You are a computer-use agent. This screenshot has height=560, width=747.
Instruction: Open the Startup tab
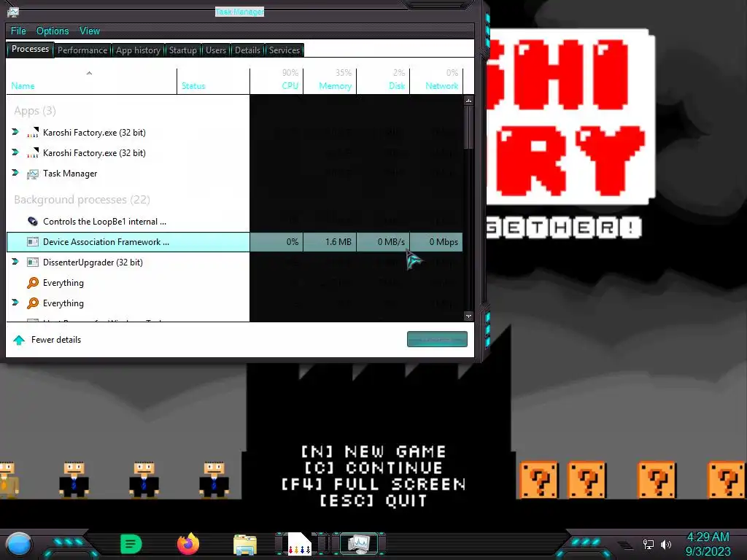tap(183, 50)
